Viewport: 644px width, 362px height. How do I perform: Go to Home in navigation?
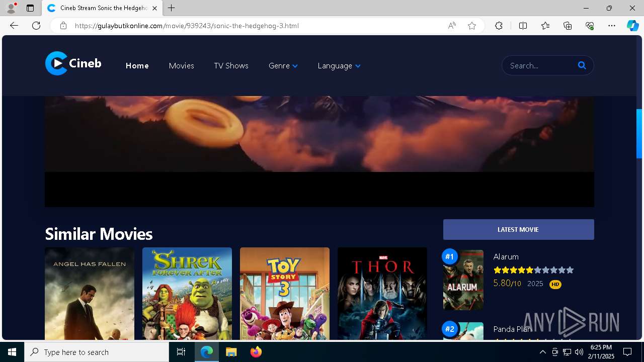tap(137, 66)
